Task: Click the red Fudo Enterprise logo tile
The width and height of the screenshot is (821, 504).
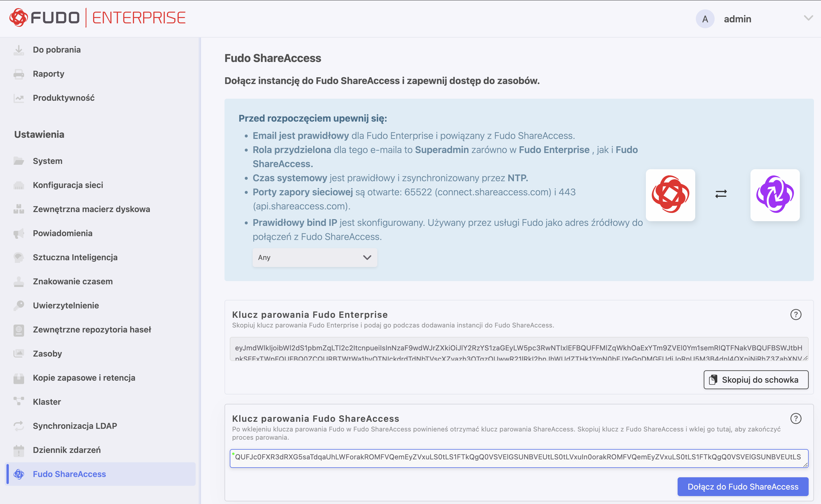Action: pyautogui.click(x=670, y=195)
